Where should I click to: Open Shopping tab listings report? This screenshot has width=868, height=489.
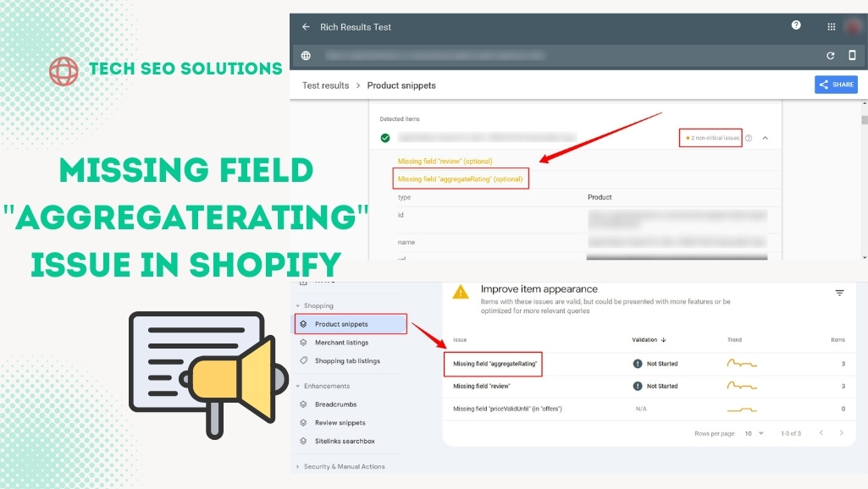point(347,360)
